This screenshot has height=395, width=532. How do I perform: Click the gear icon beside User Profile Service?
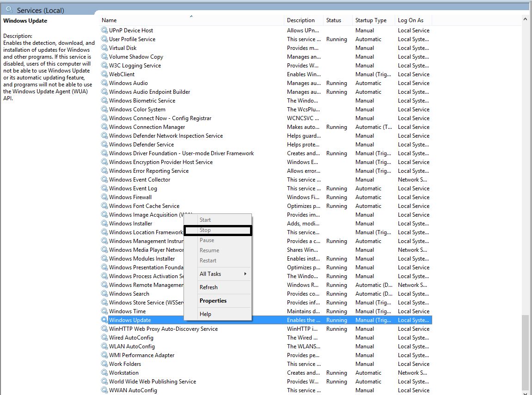coord(104,39)
